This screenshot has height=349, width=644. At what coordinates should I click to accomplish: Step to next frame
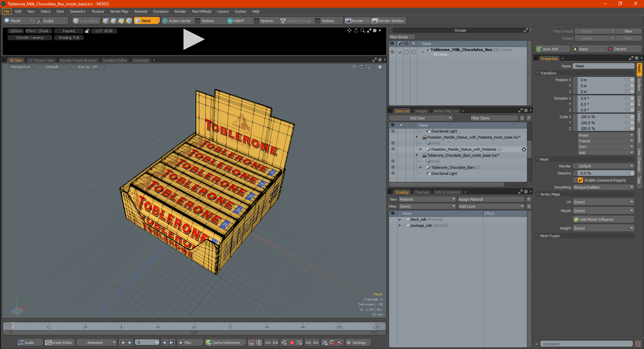pyautogui.click(x=164, y=343)
